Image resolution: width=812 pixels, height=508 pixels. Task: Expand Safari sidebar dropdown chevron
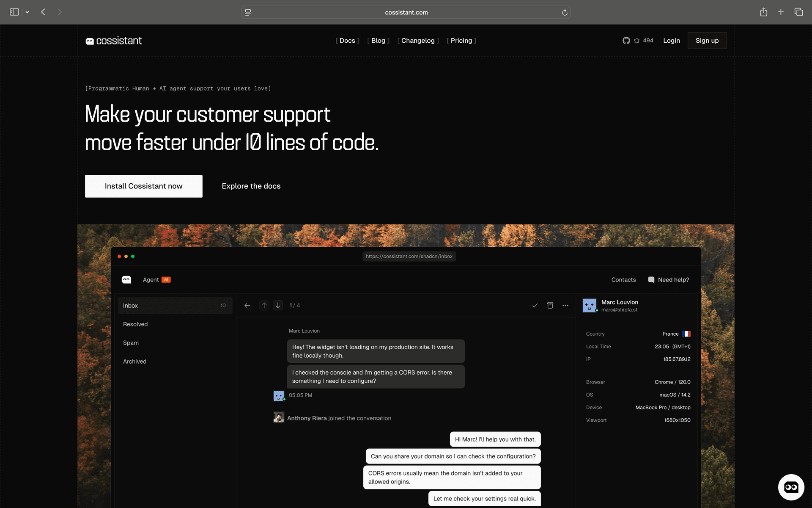(x=27, y=12)
